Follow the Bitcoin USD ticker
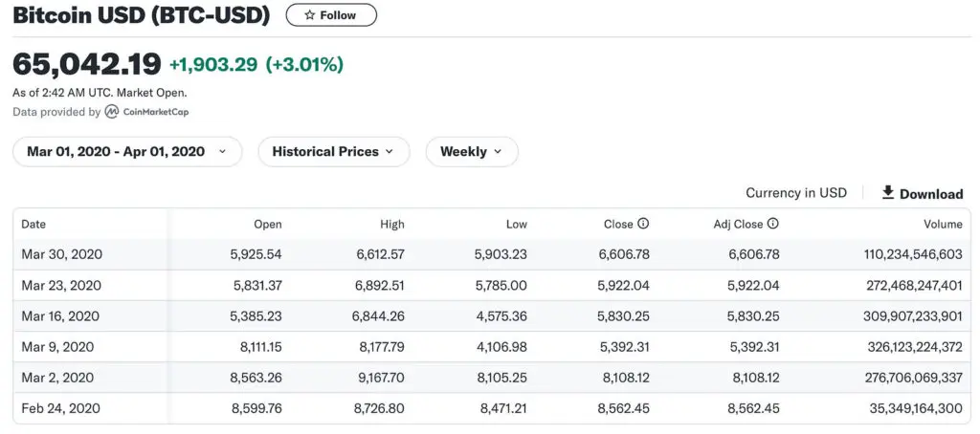The image size is (980, 434). coord(331,15)
